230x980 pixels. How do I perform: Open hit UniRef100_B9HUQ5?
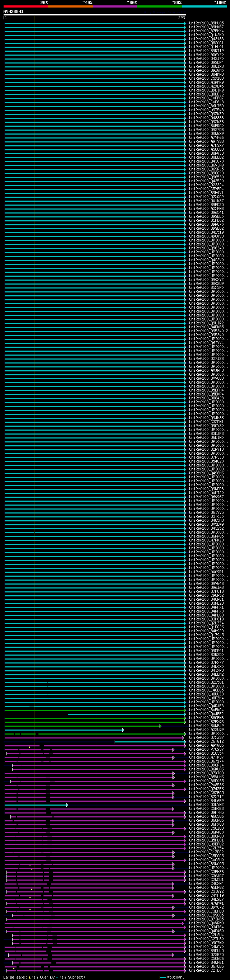click(206, 23)
